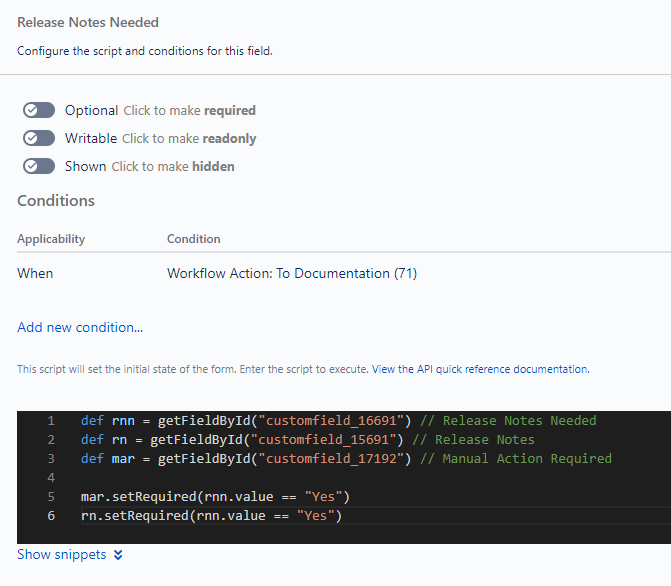The width and height of the screenshot is (671, 586).
Task: Place cursor in script line 2 defining rn
Action: click(307, 440)
